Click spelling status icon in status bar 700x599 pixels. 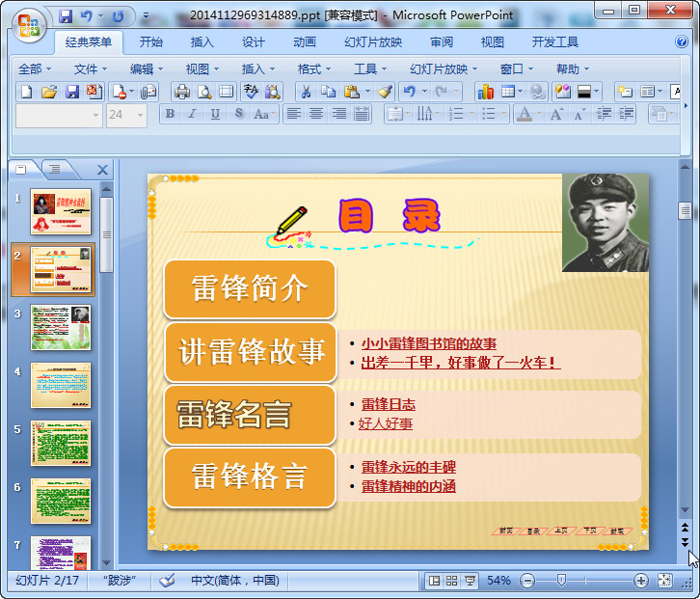[x=167, y=581]
